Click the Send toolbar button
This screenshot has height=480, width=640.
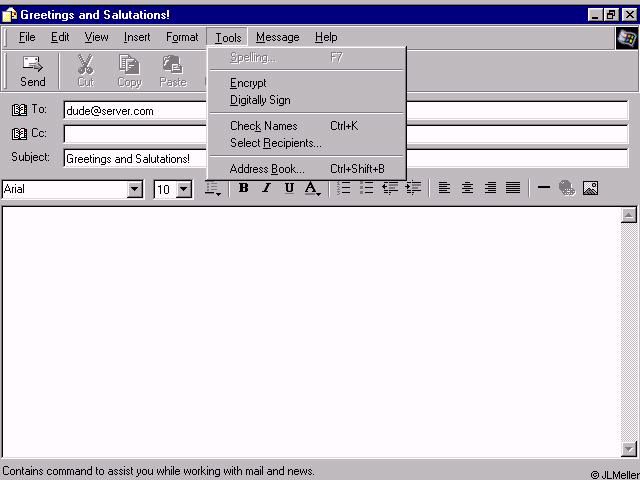pyautogui.click(x=33, y=70)
